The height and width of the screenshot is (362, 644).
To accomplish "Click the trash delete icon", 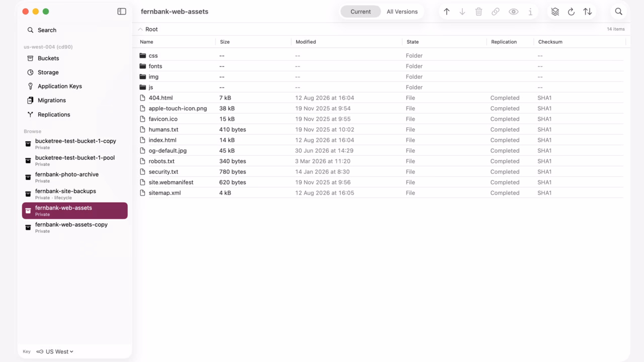I will 478,12.
